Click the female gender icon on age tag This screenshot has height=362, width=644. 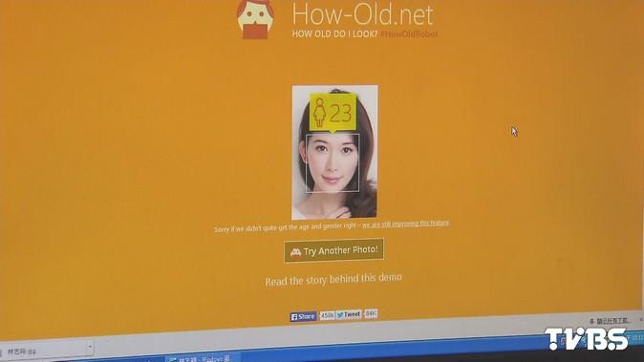click(x=319, y=113)
